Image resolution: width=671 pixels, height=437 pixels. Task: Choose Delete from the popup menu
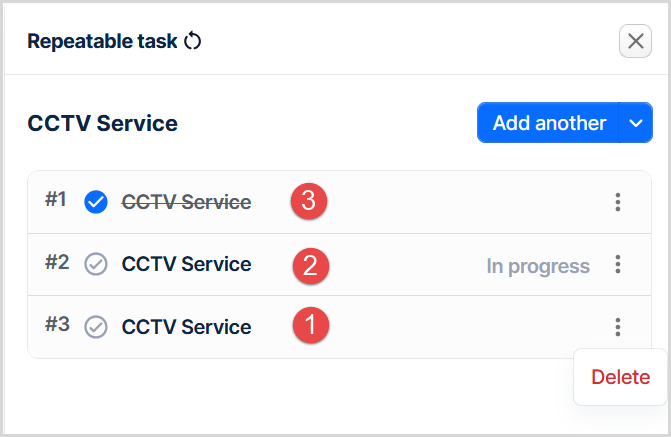click(x=620, y=377)
